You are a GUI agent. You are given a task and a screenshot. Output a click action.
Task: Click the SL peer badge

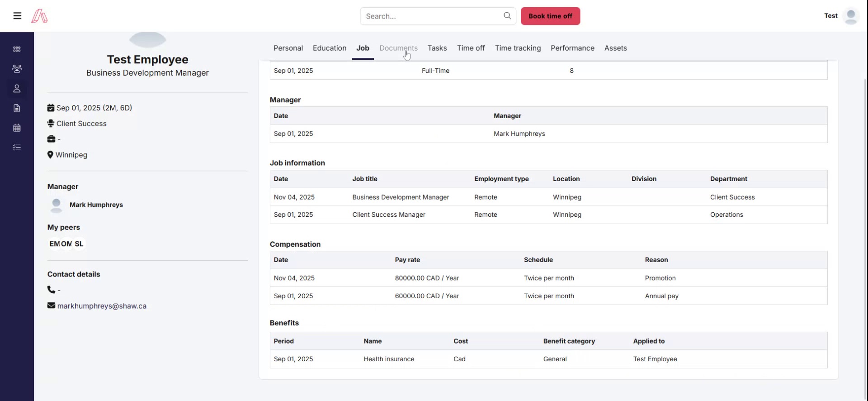point(79,244)
